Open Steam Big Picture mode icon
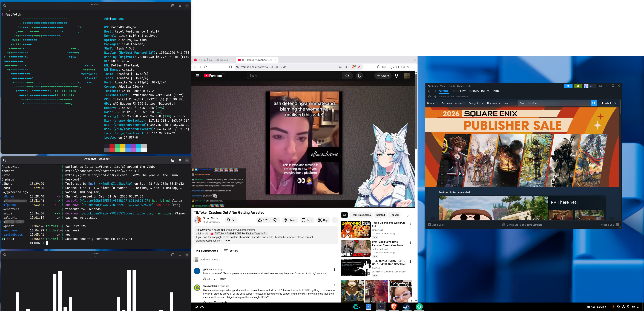 pos(600,86)
